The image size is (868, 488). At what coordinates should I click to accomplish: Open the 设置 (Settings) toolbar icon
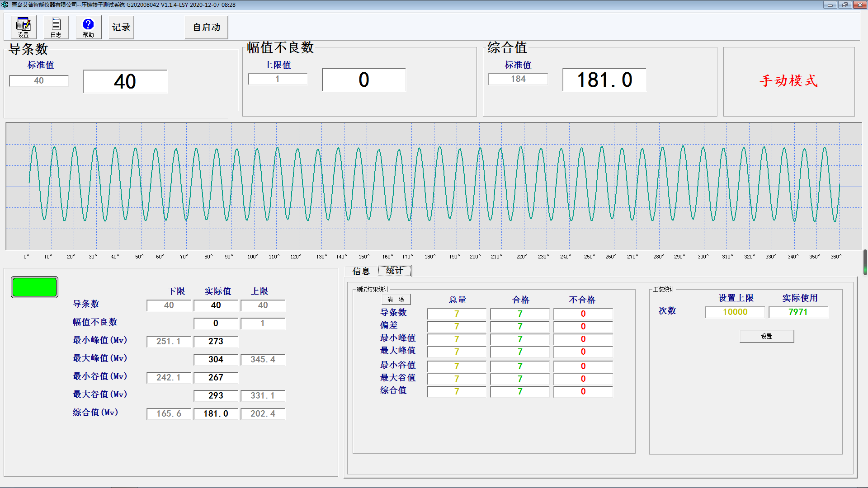(23, 27)
